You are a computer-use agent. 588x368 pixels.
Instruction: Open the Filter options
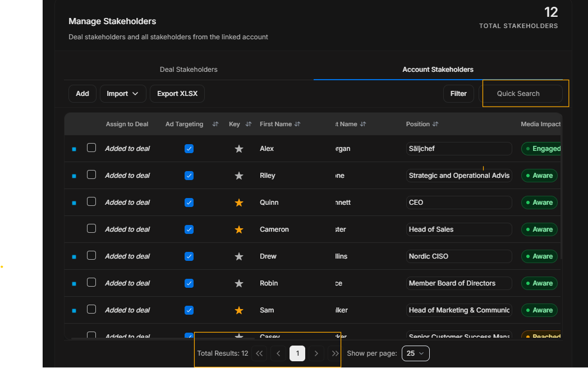458,94
